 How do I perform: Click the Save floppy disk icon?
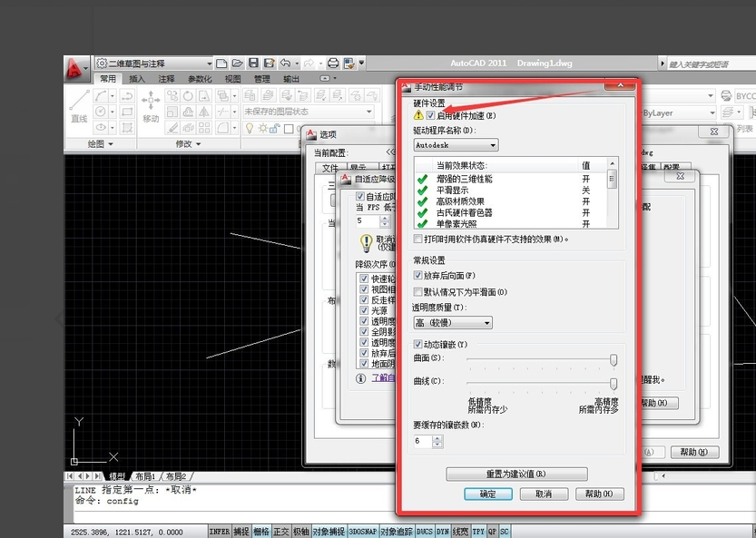tap(253, 64)
